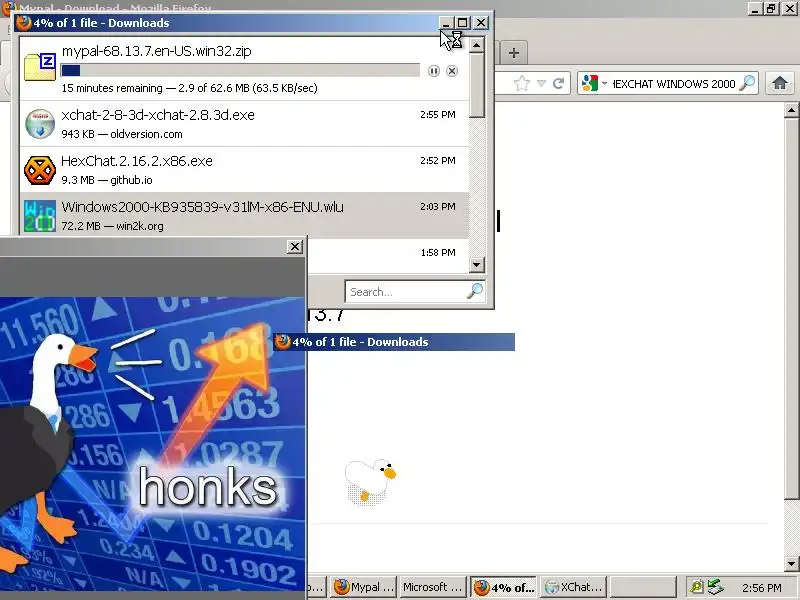Viewport: 800px width, 600px height.
Task: Open the bookmark history dropdown arrow
Action: [x=541, y=83]
